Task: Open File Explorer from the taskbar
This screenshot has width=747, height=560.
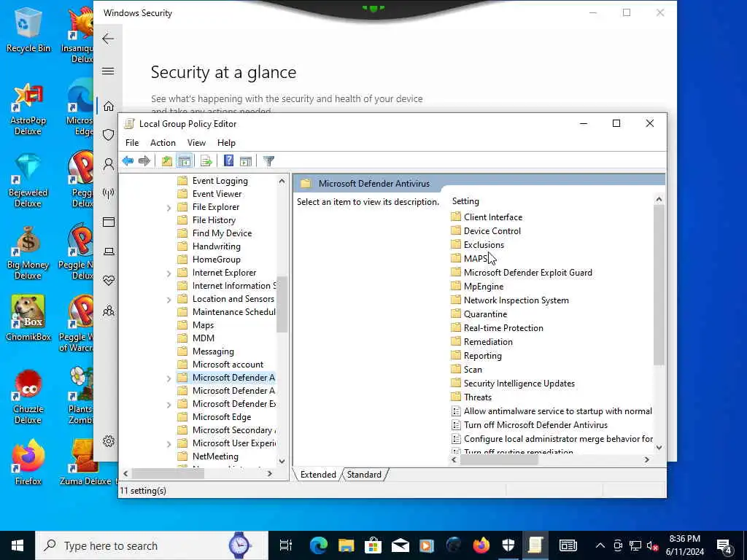Action: pos(347,545)
